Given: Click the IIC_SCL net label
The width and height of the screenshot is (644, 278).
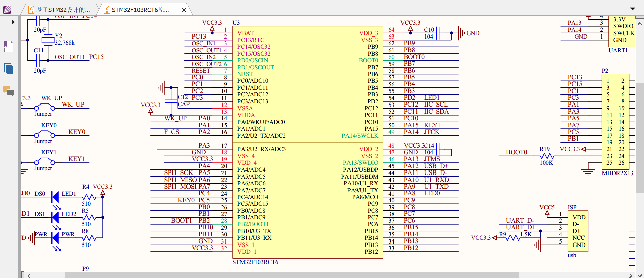Looking at the screenshot, I should click(x=436, y=105).
